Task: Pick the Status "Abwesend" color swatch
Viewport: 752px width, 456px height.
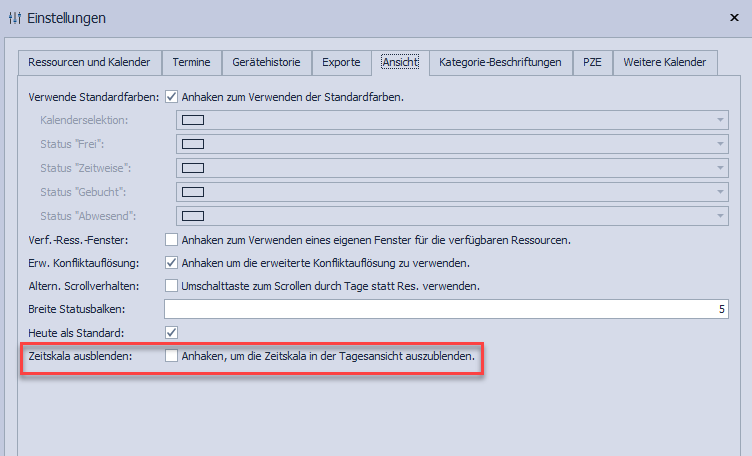Action: [x=193, y=216]
